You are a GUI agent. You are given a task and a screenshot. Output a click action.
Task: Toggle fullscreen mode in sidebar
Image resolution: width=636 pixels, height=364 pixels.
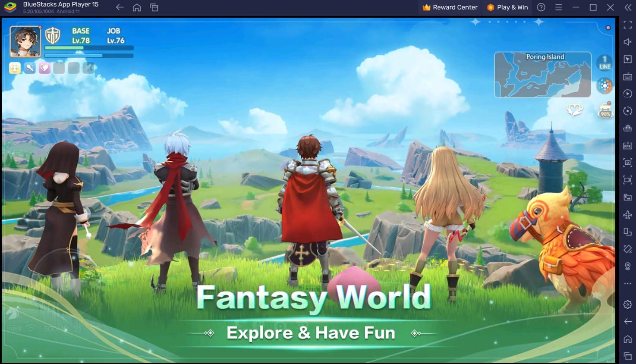point(628,25)
